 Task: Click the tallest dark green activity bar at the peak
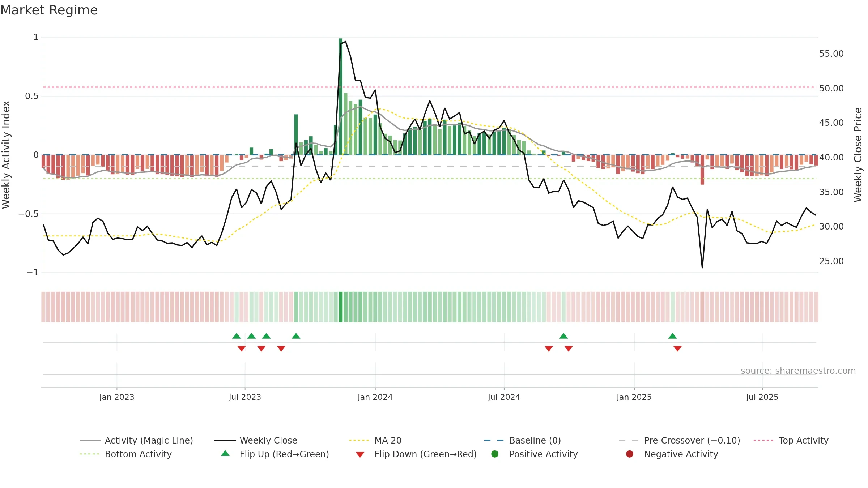(x=341, y=97)
